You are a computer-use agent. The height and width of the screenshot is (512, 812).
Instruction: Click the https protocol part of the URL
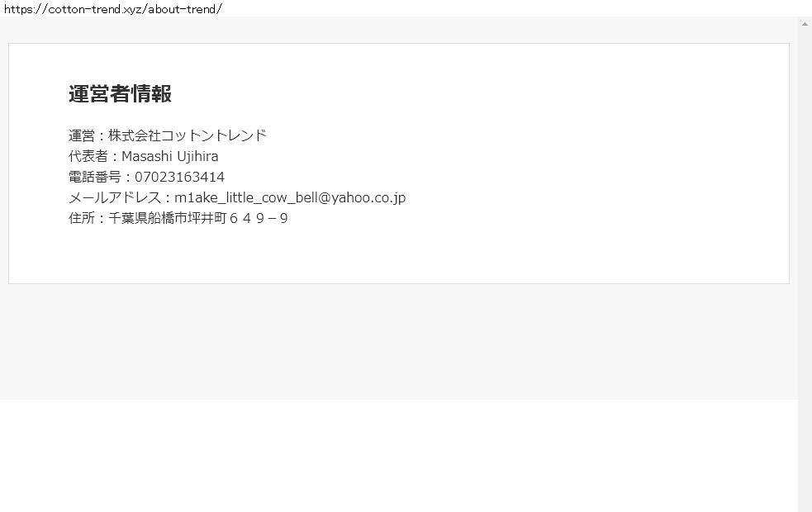point(17,9)
